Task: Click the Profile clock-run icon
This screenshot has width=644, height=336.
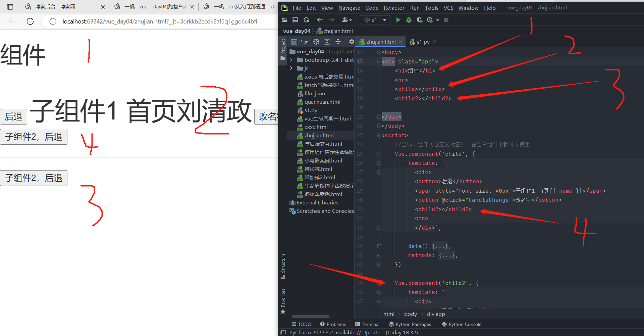Action: point(430,20)
